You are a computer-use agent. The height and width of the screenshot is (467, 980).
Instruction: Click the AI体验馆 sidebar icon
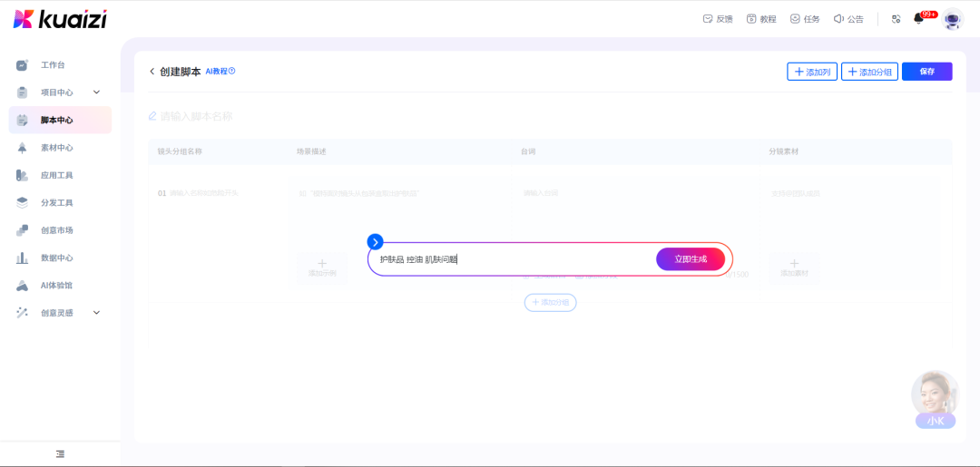tap(22, 286)
